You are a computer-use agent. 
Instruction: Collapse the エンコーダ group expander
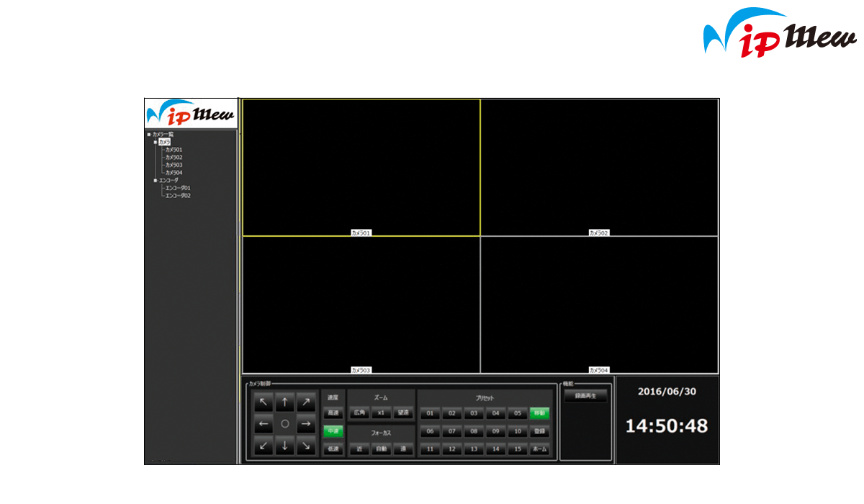point(155,180)
